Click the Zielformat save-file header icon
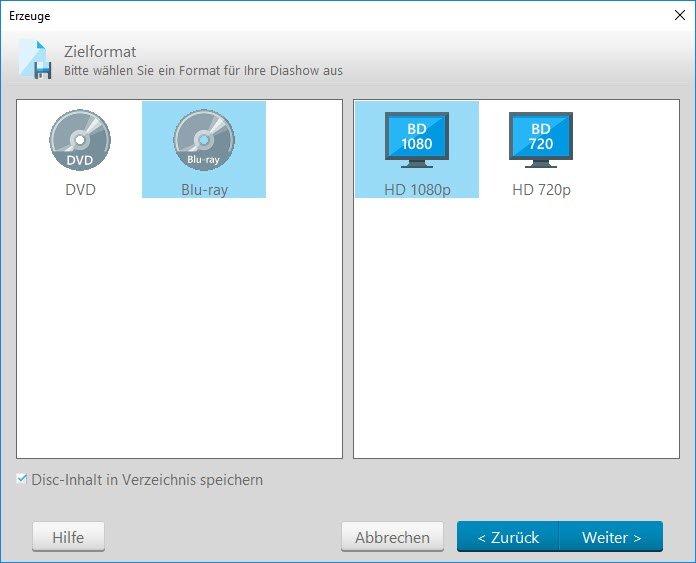This screenshot has height=563, width=696. (x=36, y=59)
